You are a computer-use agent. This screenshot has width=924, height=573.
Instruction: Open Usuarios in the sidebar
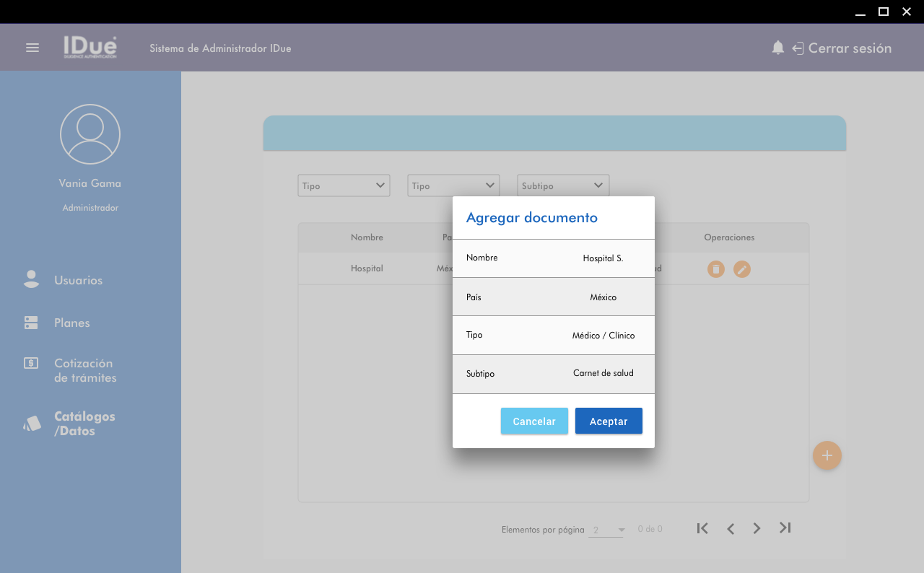78,280
